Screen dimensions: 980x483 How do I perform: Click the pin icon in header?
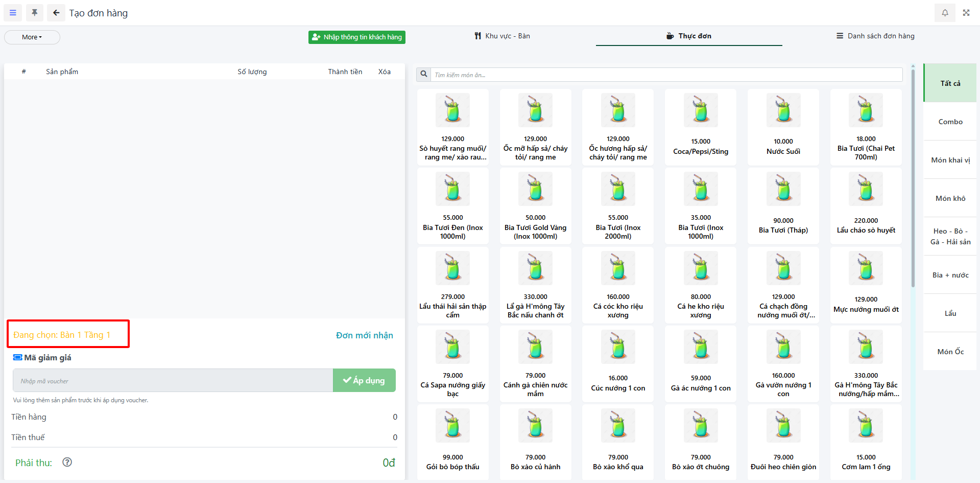(35, 13)
